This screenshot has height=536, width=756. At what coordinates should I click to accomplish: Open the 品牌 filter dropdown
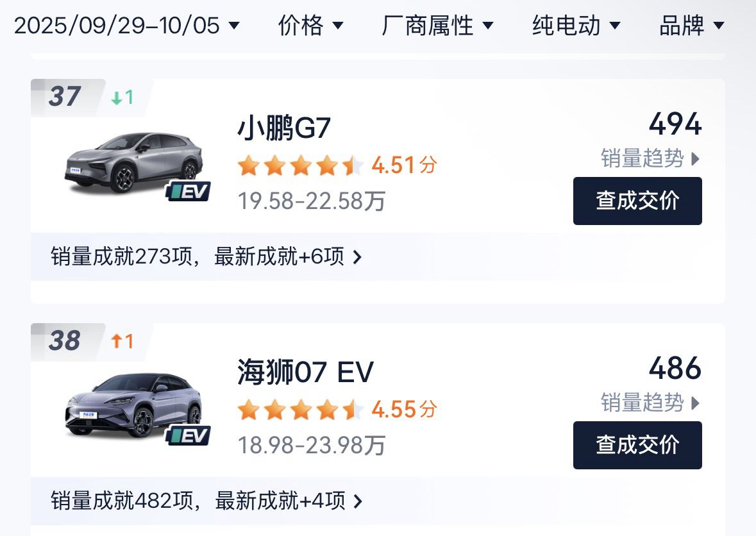pos(691,26)
